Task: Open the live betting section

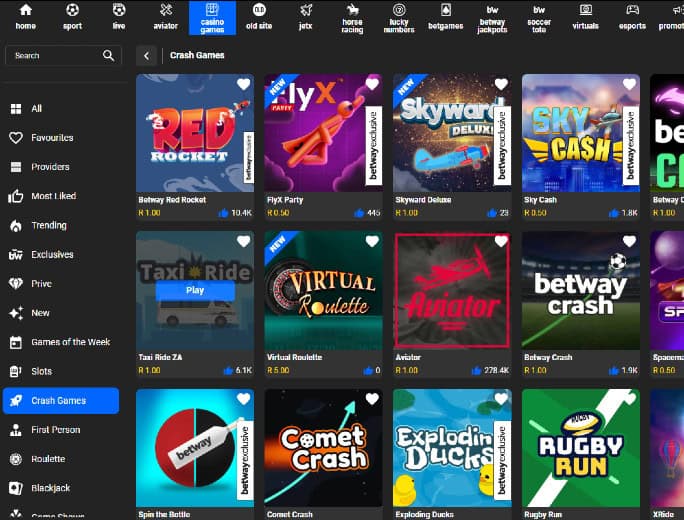Action: (119, 17)
